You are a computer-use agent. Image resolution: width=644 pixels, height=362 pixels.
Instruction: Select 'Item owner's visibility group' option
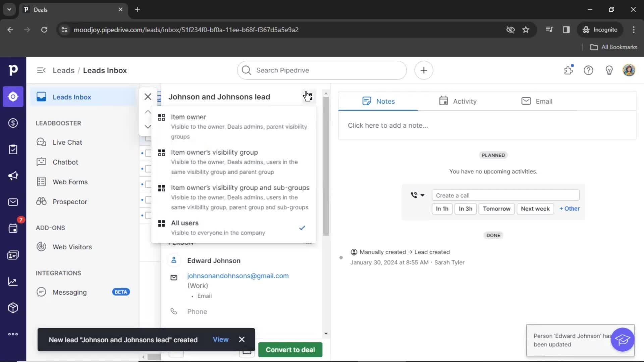click(x=215, y=152)
